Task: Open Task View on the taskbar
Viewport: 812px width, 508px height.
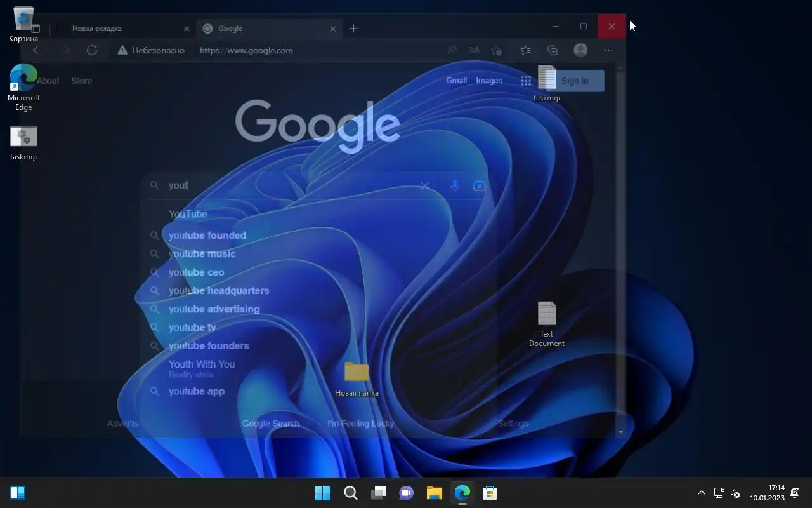Action: click(x=379, y=493)
